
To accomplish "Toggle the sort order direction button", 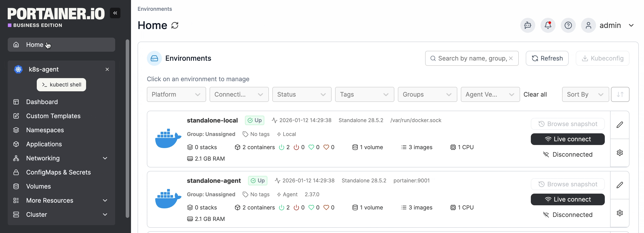I will click(x=620, y=94).
